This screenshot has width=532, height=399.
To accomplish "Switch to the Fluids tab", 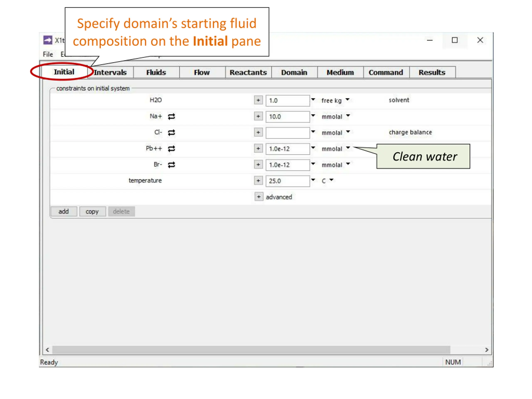I will click(156, 72).
